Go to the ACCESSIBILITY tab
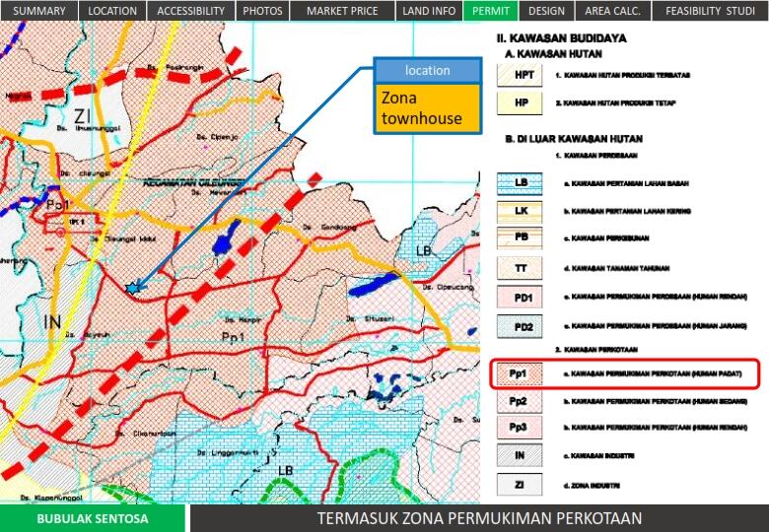Image resolution: width=769 pixels, height=532 pixels. [191, 10]
